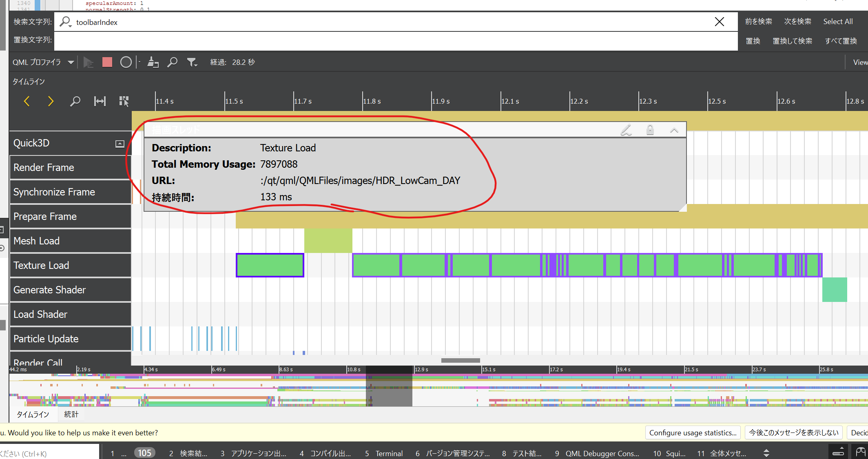Focus the replace text input field
Viewport: 868px width, 459px height.
pos(396,41)
